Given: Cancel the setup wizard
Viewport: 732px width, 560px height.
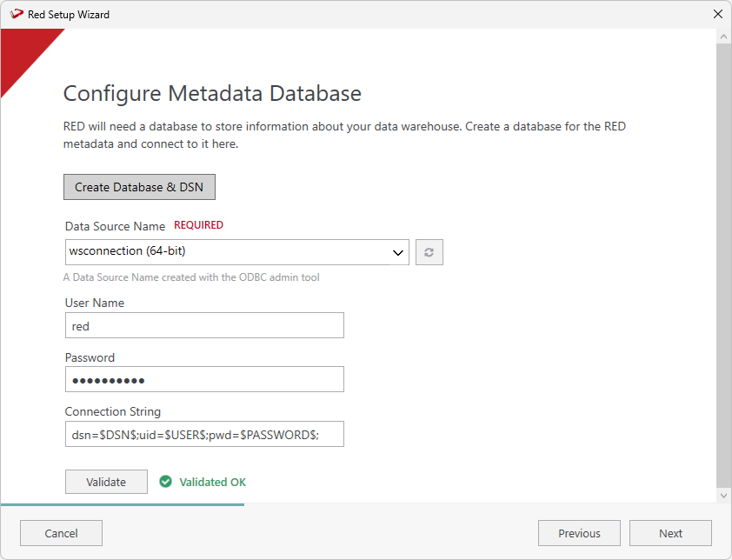Looking at the screenshot, I should coord(61,533).
